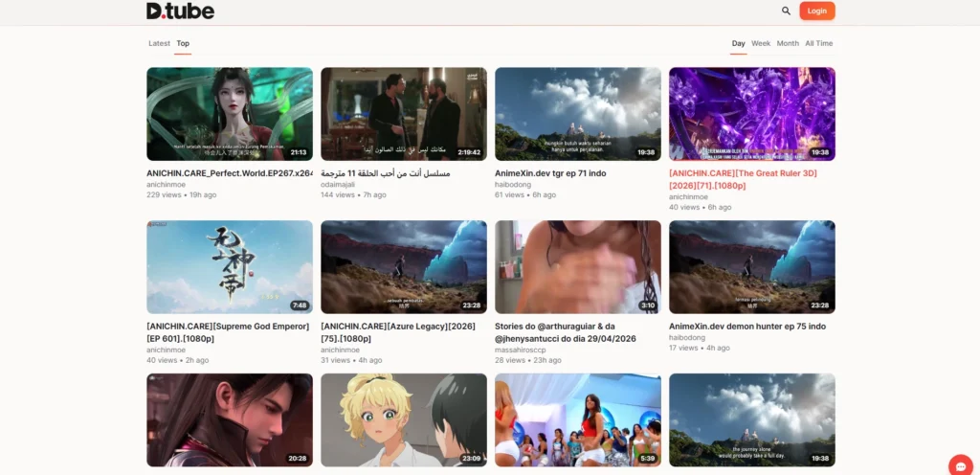Open anichinmoe channel under Perfect World

point(166,185)
